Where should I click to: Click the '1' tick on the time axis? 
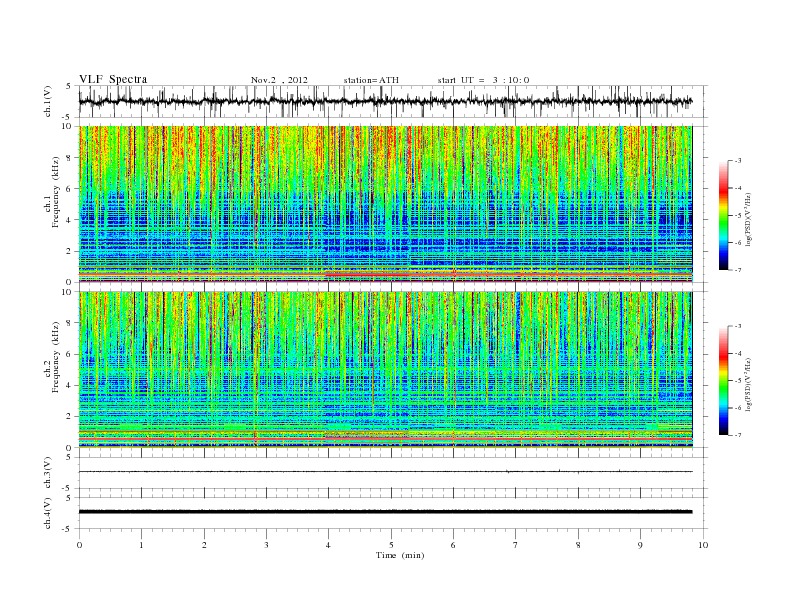pyautogui.click(x=141, y=545)
